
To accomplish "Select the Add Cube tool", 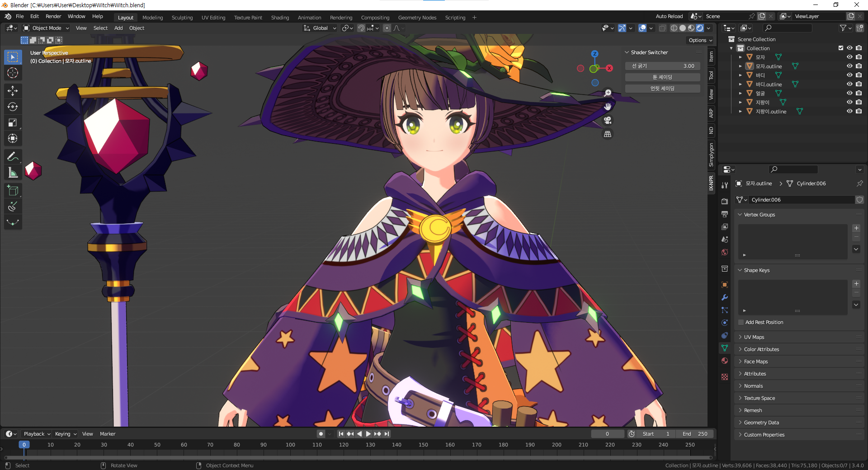I will [x=13, y=191].
